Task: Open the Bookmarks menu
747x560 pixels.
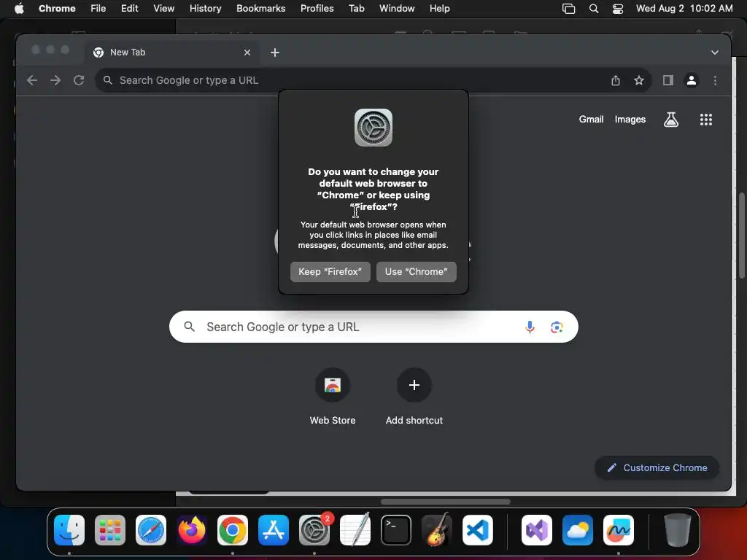Action: tap(260, 9)
